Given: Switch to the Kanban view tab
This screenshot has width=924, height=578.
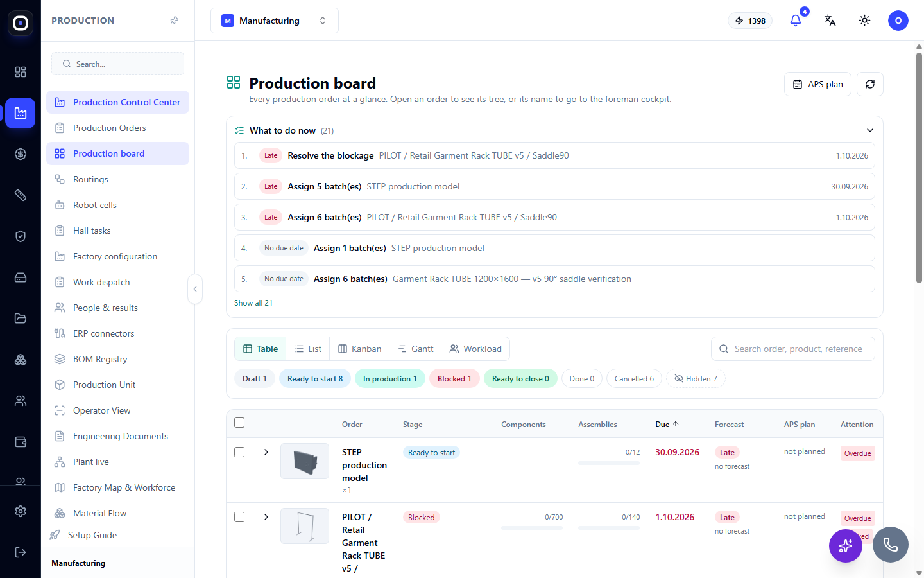Looking at the screenshot, I should point(360,349).
